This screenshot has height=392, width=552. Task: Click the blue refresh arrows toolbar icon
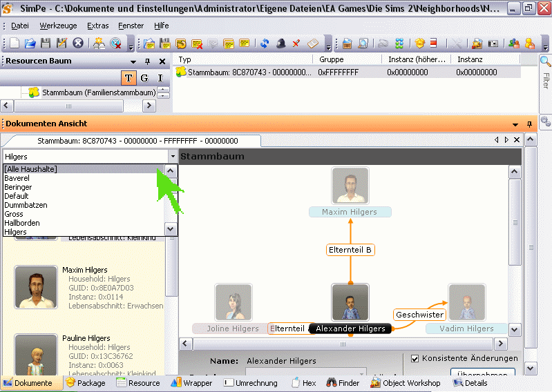pos(265,43)
